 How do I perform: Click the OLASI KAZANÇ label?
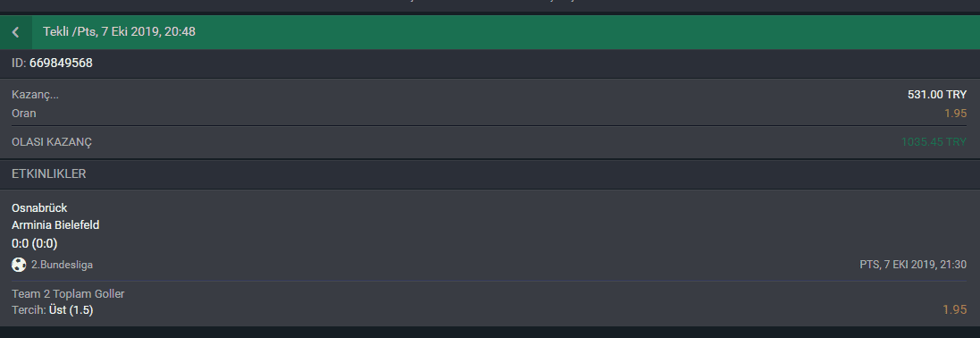pos(51,142)
